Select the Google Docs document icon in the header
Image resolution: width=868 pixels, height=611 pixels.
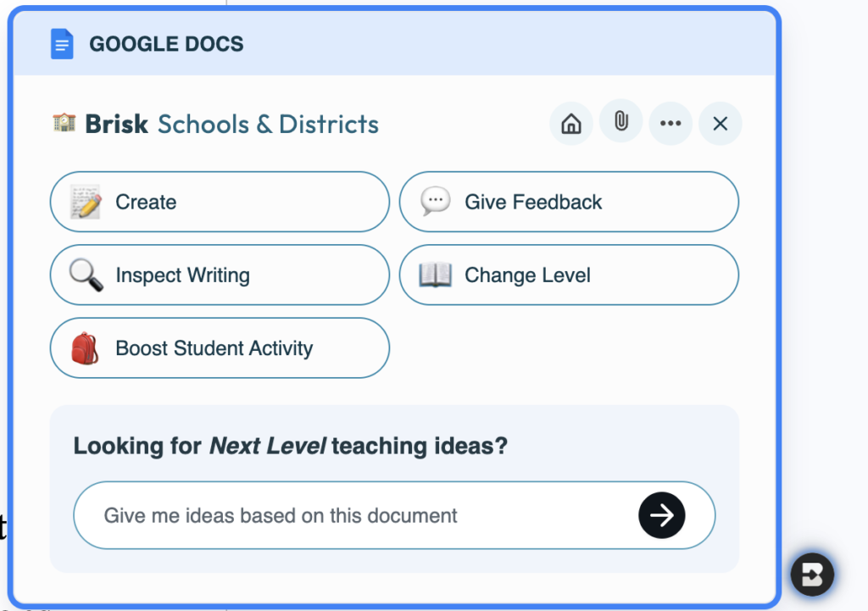click(x=62, y=43)
